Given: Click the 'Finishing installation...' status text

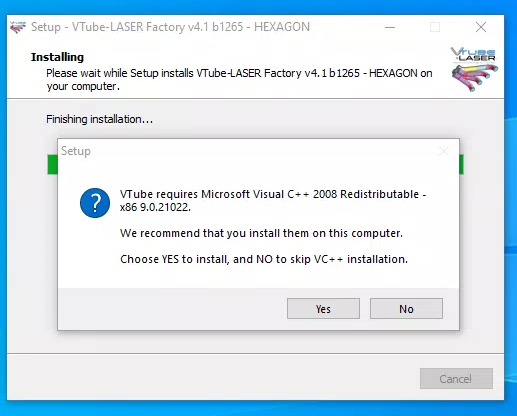Looking at the screenshot, I should point(99,119).
